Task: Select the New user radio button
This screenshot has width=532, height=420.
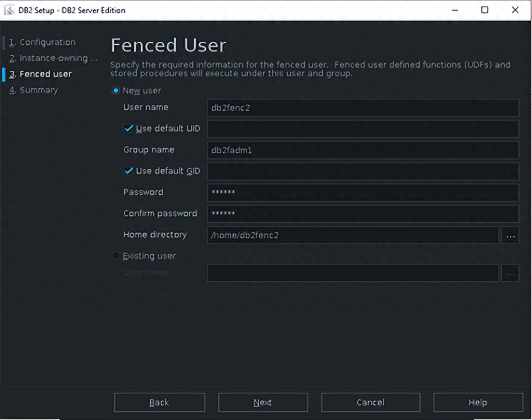Action: pos(116,91)
